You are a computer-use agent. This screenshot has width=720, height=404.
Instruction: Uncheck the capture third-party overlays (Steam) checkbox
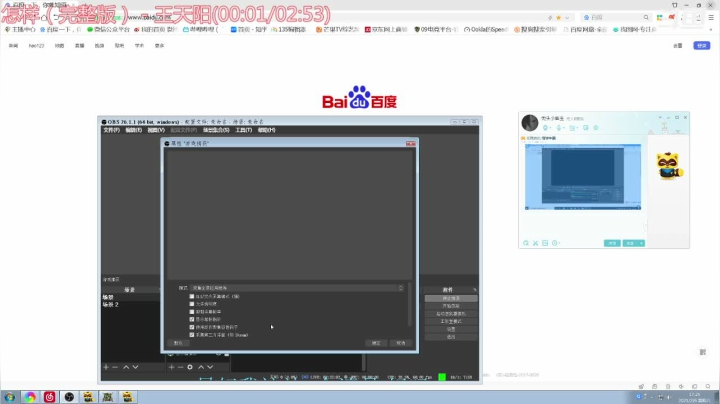(192, 335)
